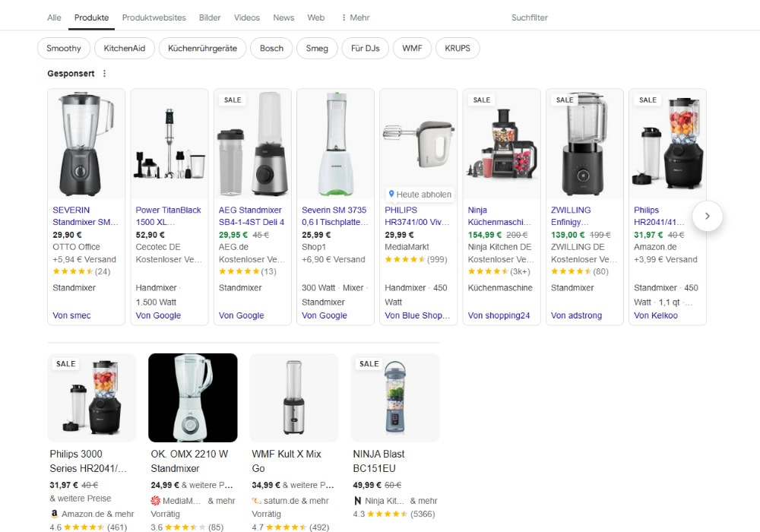Apply the Smoothy filter chip

click(x=64, y=48)
